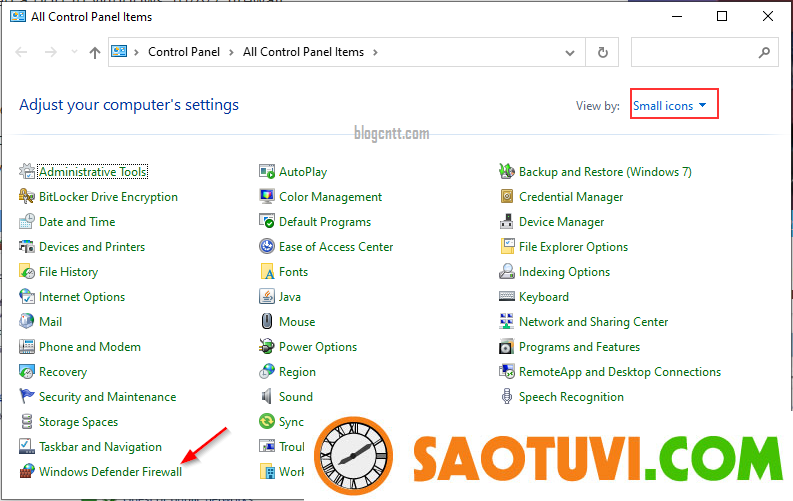Expand the chevron before Control Panel breadcrumb
The height and width of the screenshot is (501, 793).
point(136,52)
